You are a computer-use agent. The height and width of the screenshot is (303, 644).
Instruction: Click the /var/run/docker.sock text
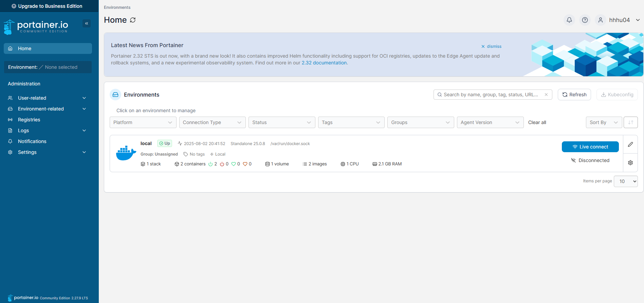(x=290, y=144)
